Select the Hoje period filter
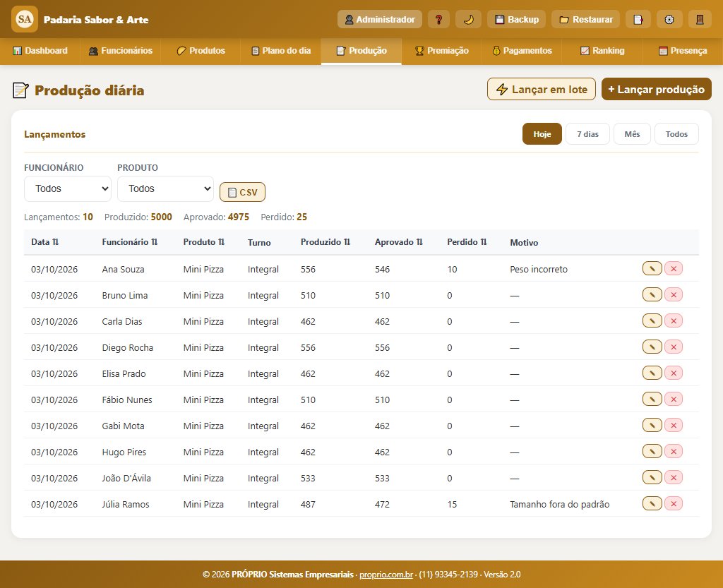This screenshot has height=588, width=723. 542,134
